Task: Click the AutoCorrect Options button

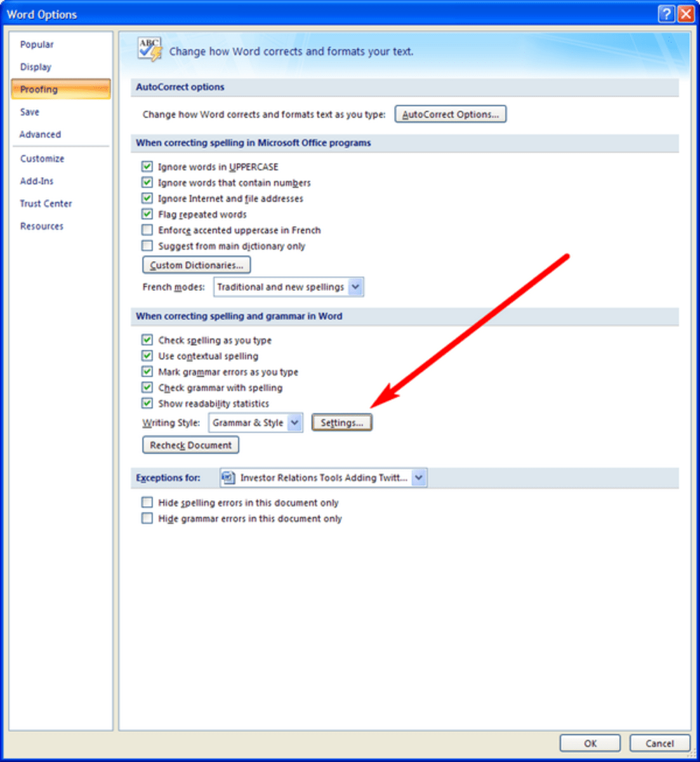Action: 451,114
